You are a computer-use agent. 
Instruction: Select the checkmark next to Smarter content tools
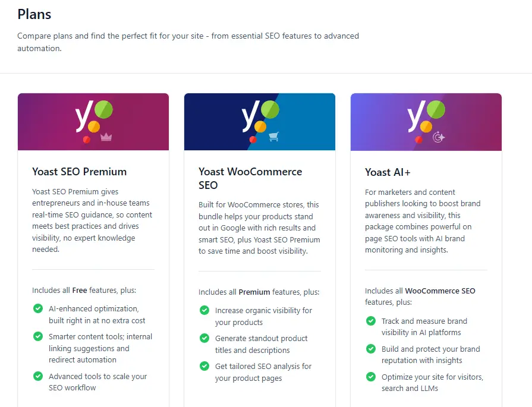[x=38, y=336]
